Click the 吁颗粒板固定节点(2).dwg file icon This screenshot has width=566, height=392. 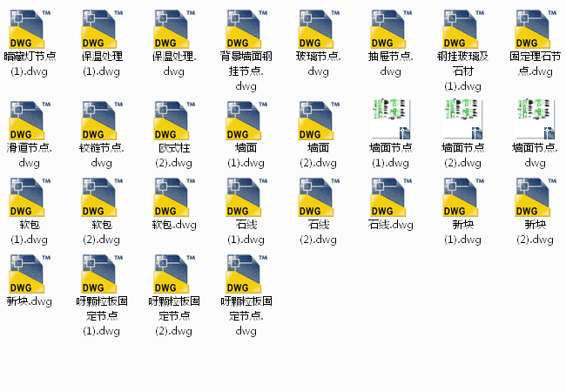click(174, 274)
